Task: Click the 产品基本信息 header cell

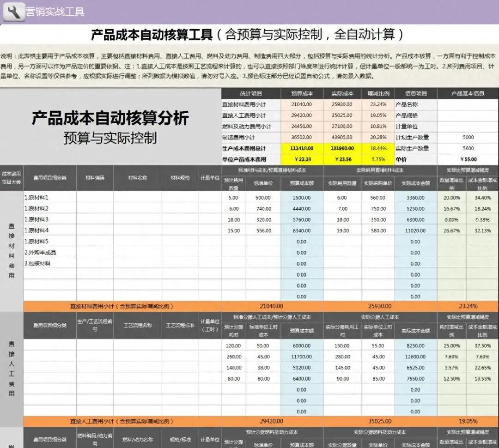Action: tap(468, 94)
